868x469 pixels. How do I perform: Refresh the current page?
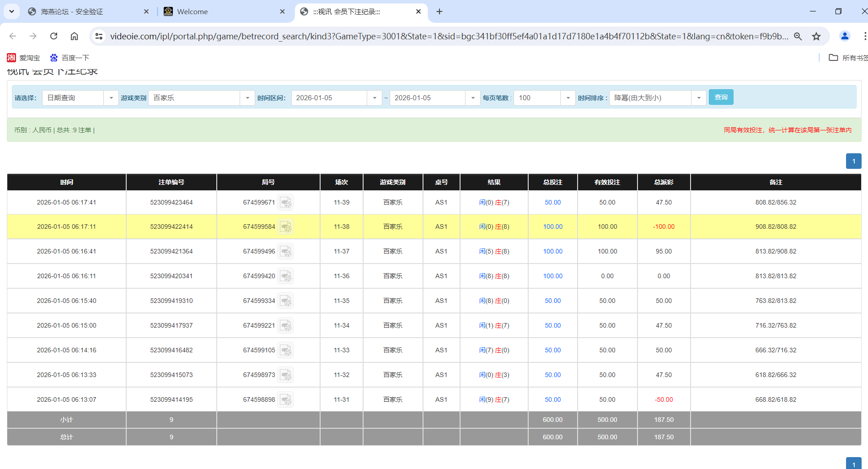(54, 36)
